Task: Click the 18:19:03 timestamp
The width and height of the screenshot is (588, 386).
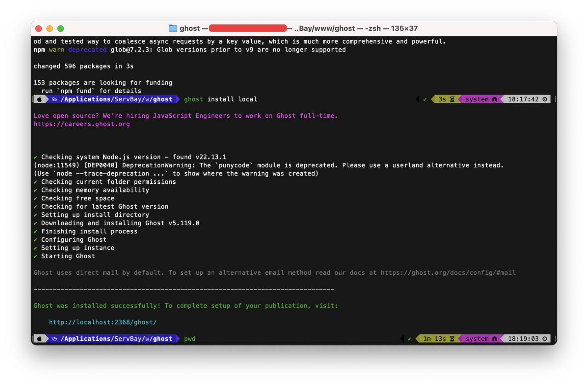Action: pos(523,339)
